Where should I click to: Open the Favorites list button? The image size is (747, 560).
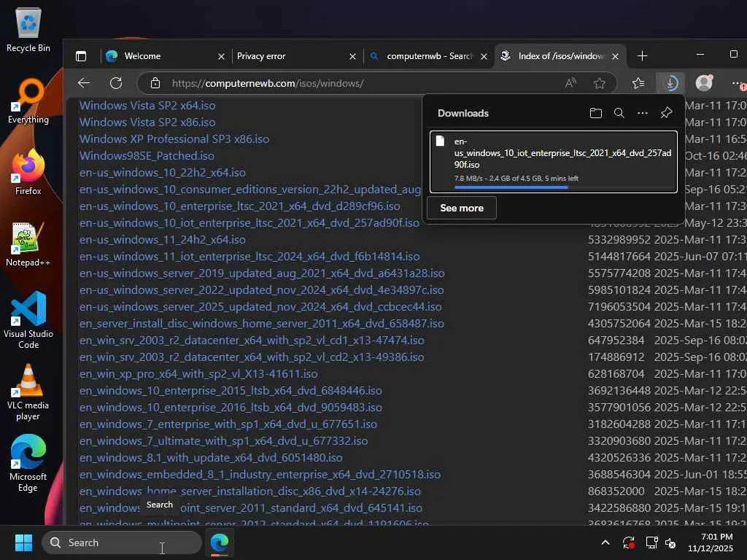[x=638, y=83]
